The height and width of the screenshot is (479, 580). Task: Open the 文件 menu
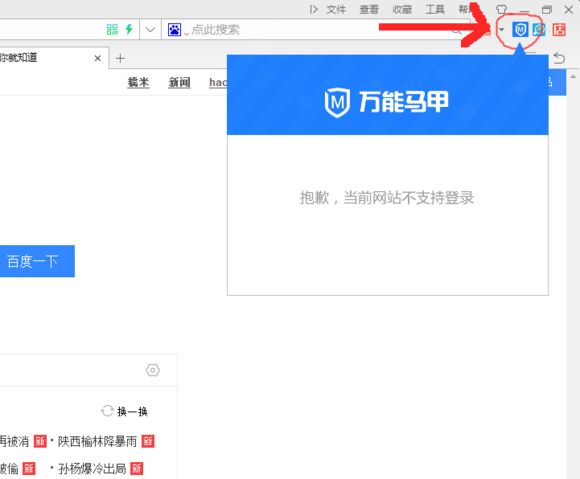point(336,9)
